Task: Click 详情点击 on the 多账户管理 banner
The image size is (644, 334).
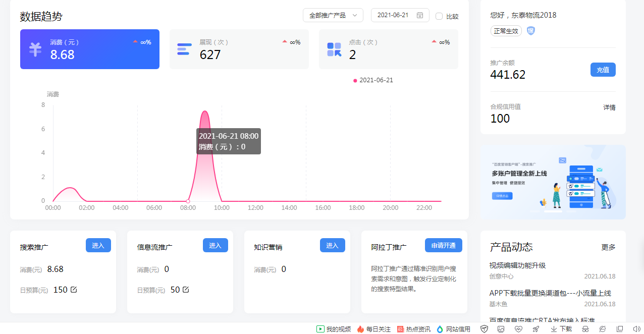Action: pyautogui.click(x=502, y=196)
